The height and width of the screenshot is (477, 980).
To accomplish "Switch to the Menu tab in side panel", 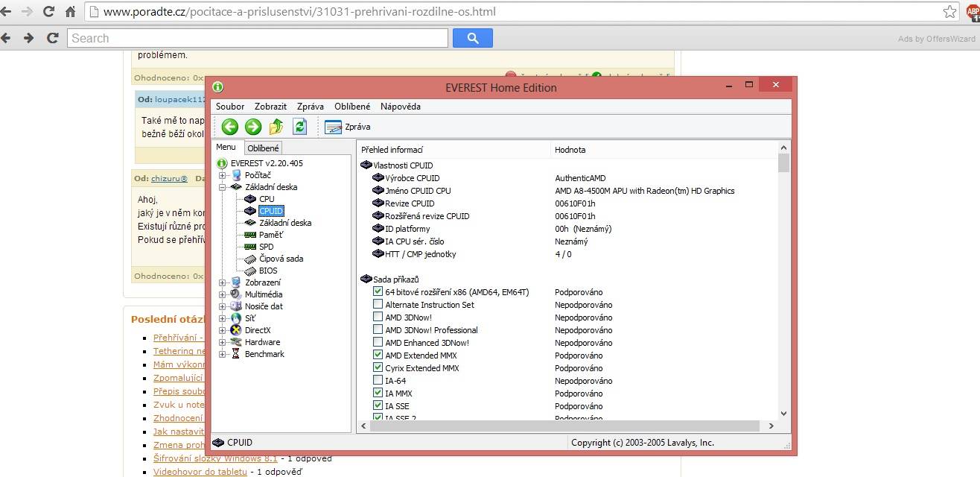I will tap(226, 148).
